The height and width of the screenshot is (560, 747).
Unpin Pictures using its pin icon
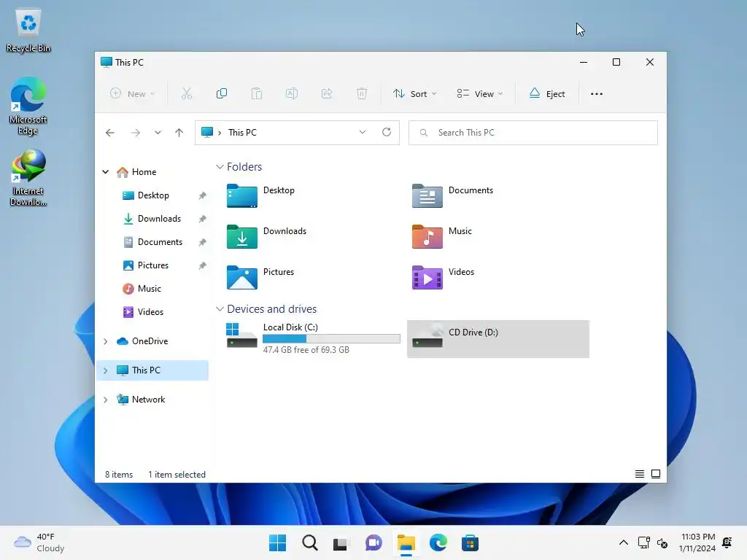(203, 265)
